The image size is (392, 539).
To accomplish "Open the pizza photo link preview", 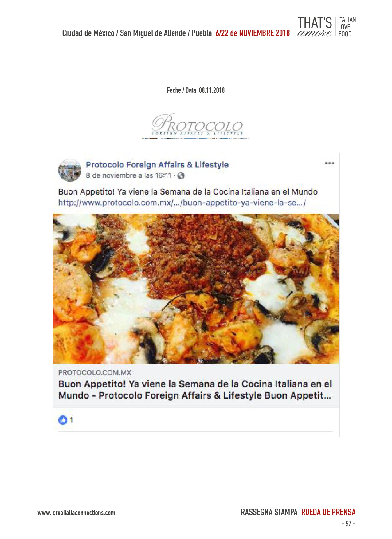I will point(196,289).
